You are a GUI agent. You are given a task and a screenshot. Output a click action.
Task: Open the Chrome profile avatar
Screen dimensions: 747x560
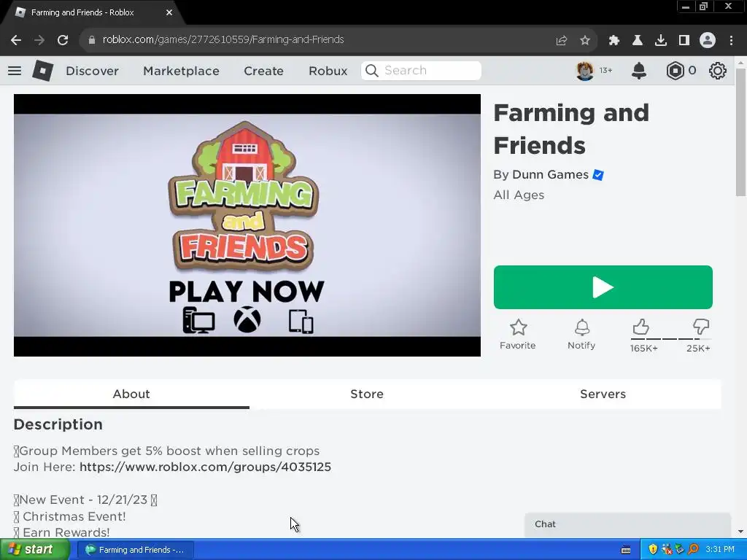pos(708,41)
